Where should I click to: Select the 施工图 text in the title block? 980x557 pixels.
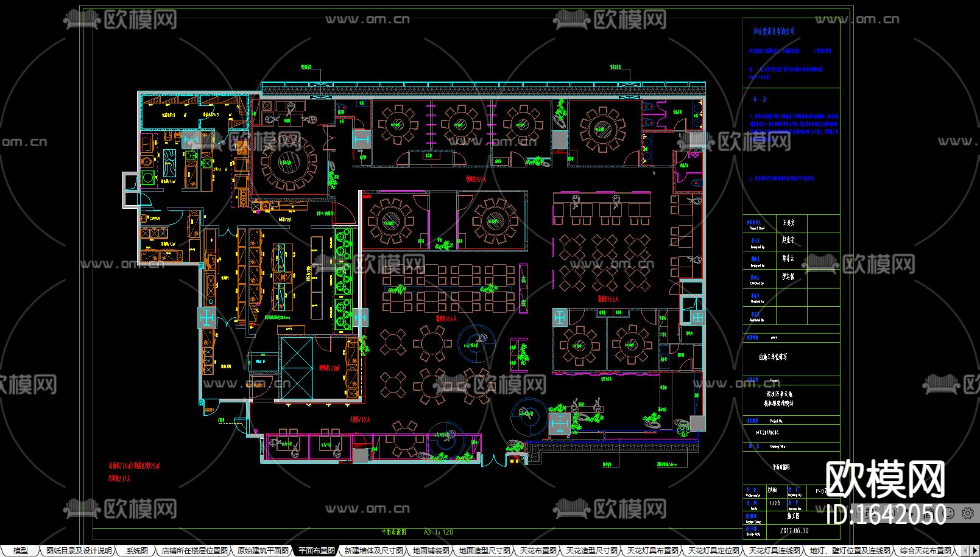click(x=793, y=516)
